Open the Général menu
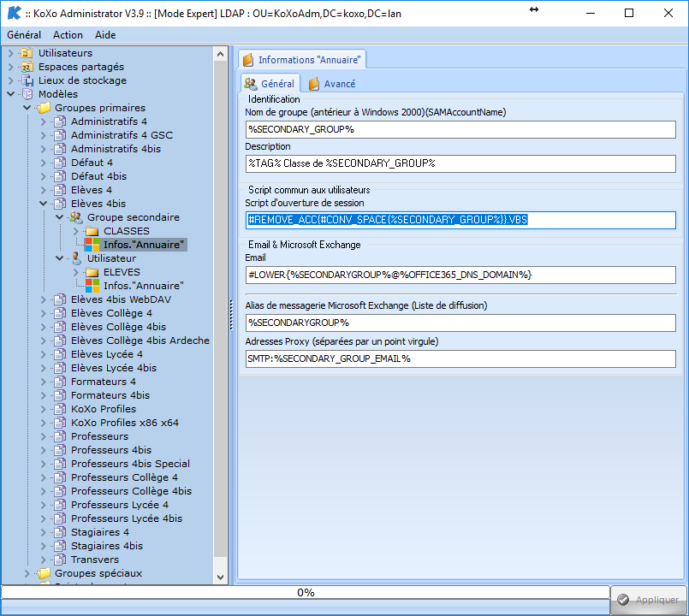This screenshot has height=616, width=689. (x=24, y=35)
